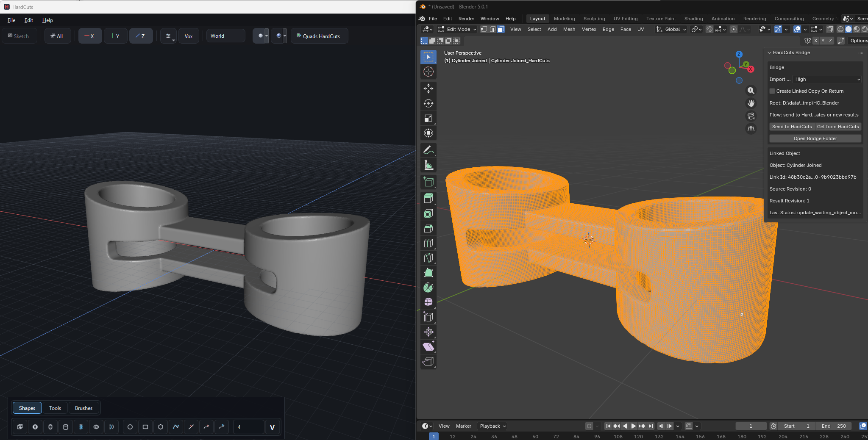Toggle snapping magnet in Blender header
Screen dimensions: 868x440
click(x=709, y=29)
